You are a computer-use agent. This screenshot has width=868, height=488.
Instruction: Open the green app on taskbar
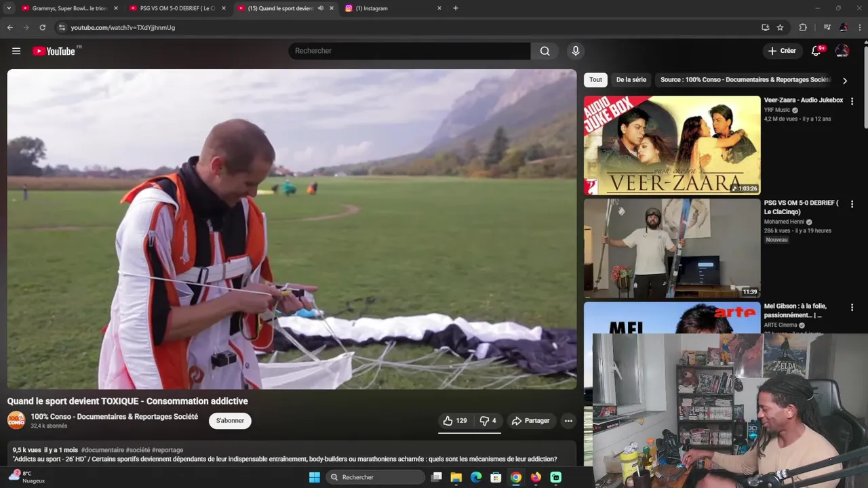pos(556,477)
